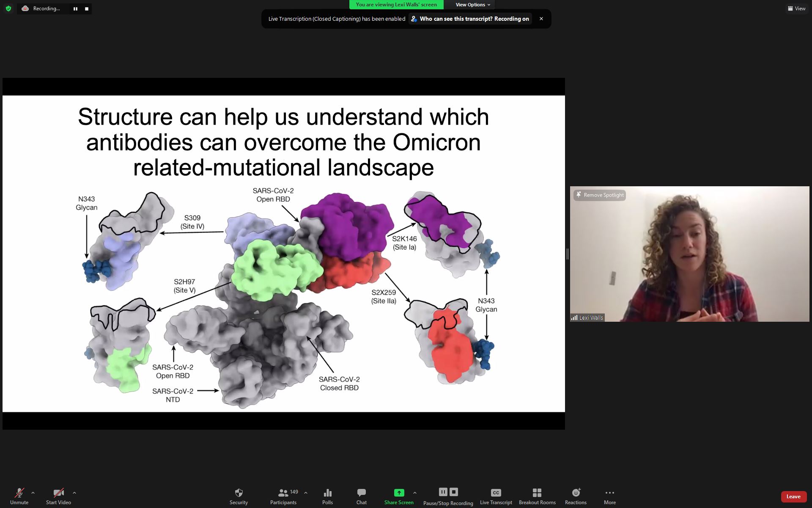The image size is (812, 508).
Task: Dismiss the live transcription notification
Action: (541, 19)
